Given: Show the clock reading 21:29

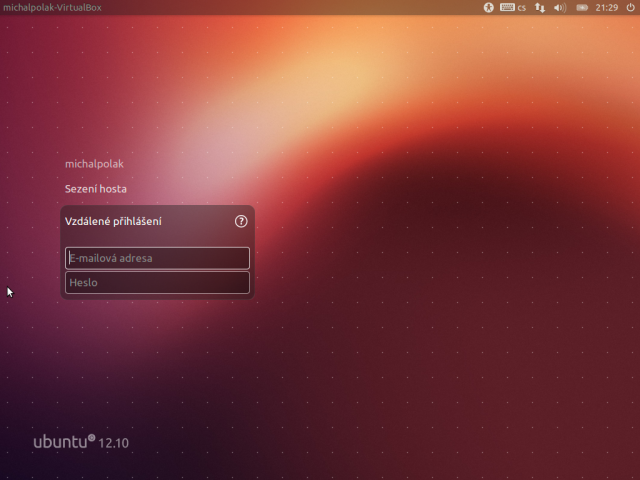Looking at the screenshot, I should tap(607, 7).
